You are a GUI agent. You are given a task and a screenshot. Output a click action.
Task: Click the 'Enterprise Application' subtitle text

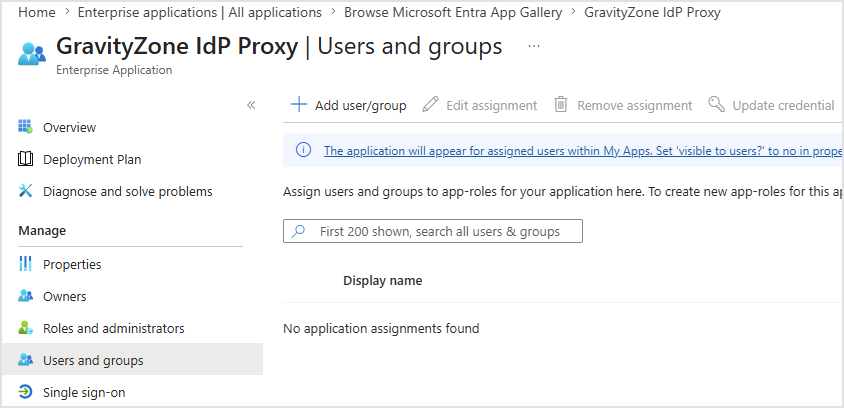click(x=114, y=70)
